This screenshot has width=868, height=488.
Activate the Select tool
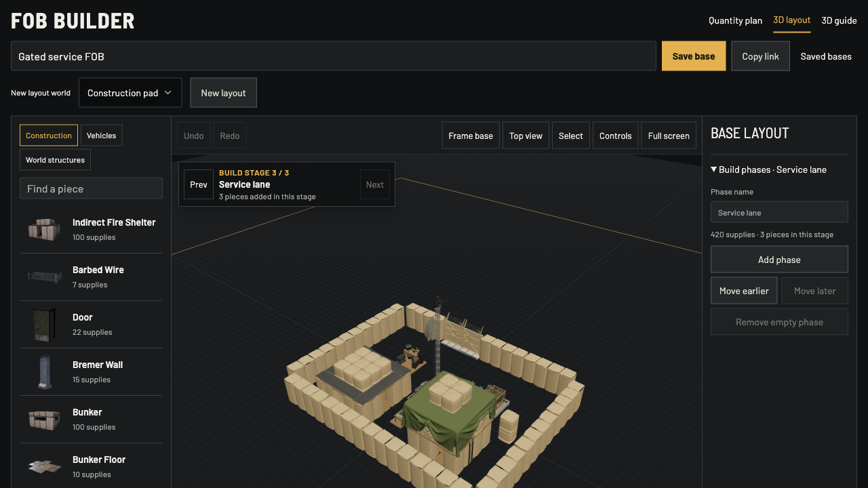571,136
